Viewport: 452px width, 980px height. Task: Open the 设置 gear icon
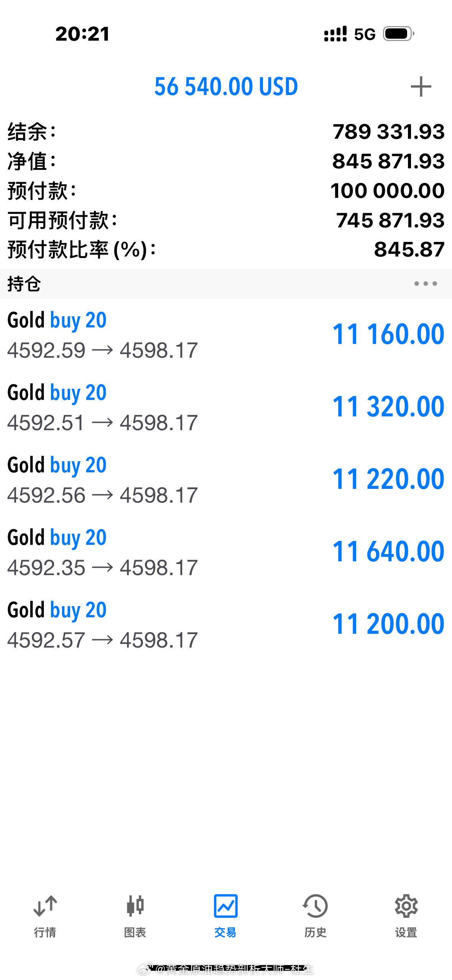[x=406, y=906]
